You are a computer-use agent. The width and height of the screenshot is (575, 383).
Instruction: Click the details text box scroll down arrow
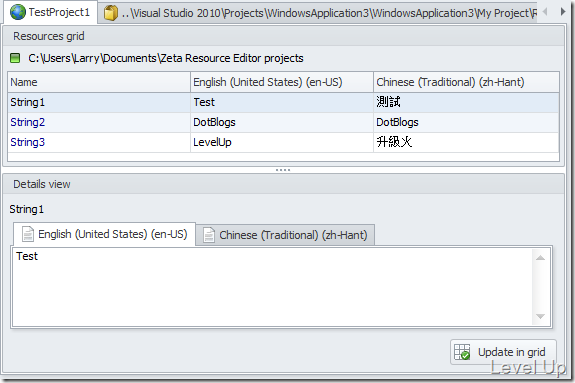point(540,316)
